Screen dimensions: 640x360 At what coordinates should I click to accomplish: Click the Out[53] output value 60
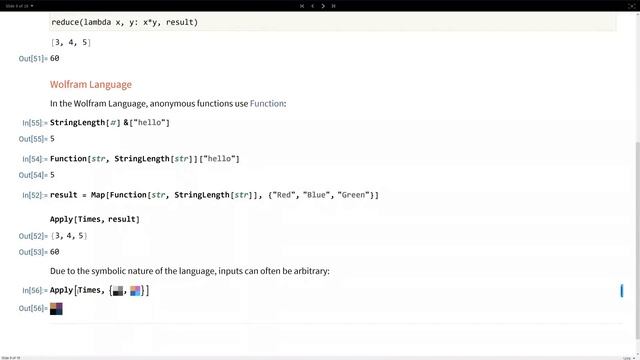(55, 252)
